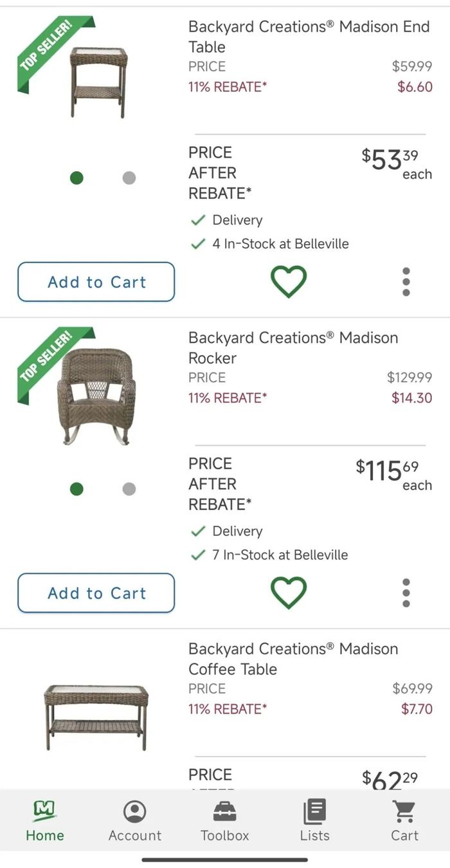Favorite the Madison Rocker heart icon

pos(289,593)
